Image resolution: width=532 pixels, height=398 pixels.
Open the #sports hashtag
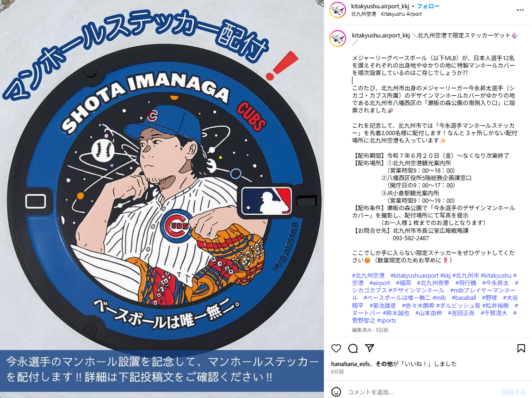(386, 320)
